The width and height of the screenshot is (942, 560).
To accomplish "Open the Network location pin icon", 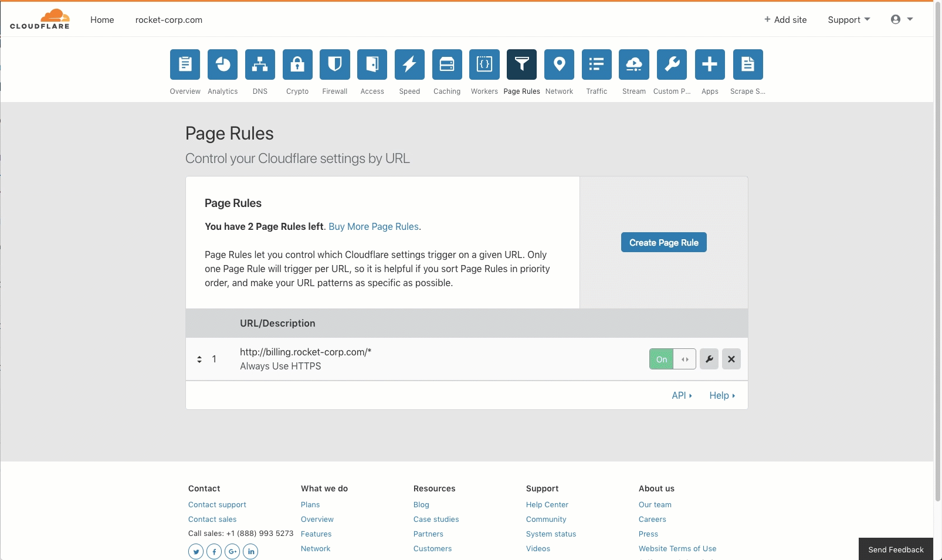I will click(559, 65).
